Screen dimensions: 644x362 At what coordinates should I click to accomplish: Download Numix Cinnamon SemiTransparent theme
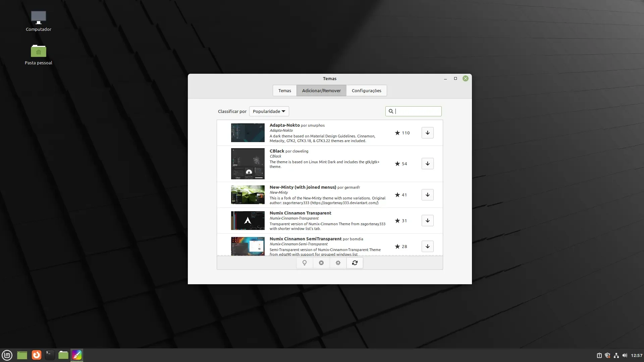(427, 246)
